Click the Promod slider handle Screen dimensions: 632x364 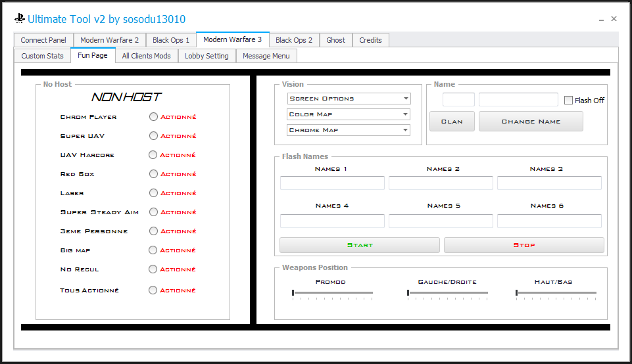(293, 293)
